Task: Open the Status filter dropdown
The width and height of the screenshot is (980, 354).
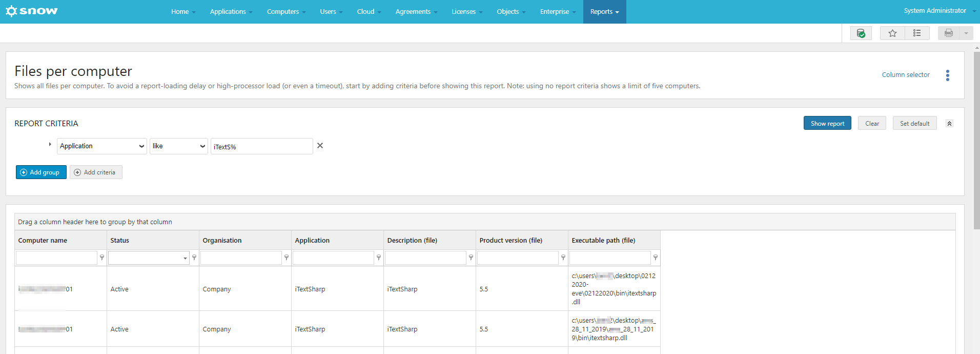Action: pos(185,258)
